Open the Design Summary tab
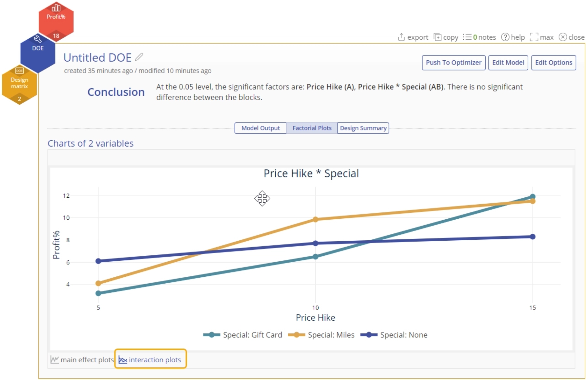 363,128
